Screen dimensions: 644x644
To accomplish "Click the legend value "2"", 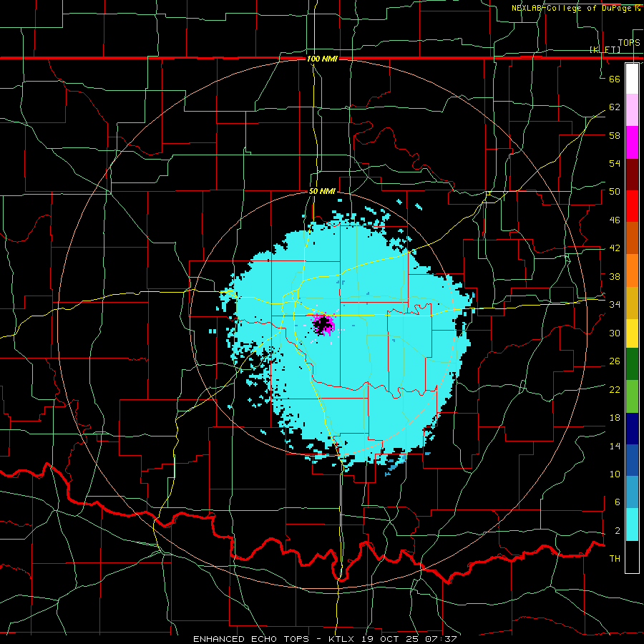I will pyautogui.click(x=617, y=531).
